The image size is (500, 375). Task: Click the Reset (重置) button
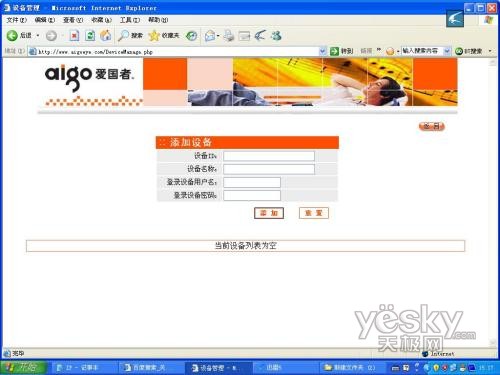pos(314,213)
